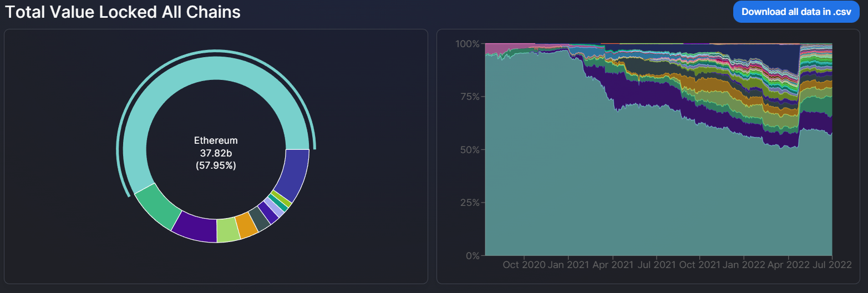Viewport: 868px width, 293px height.
Task: Download all data in .csv
Action: [x=796, y=12]
